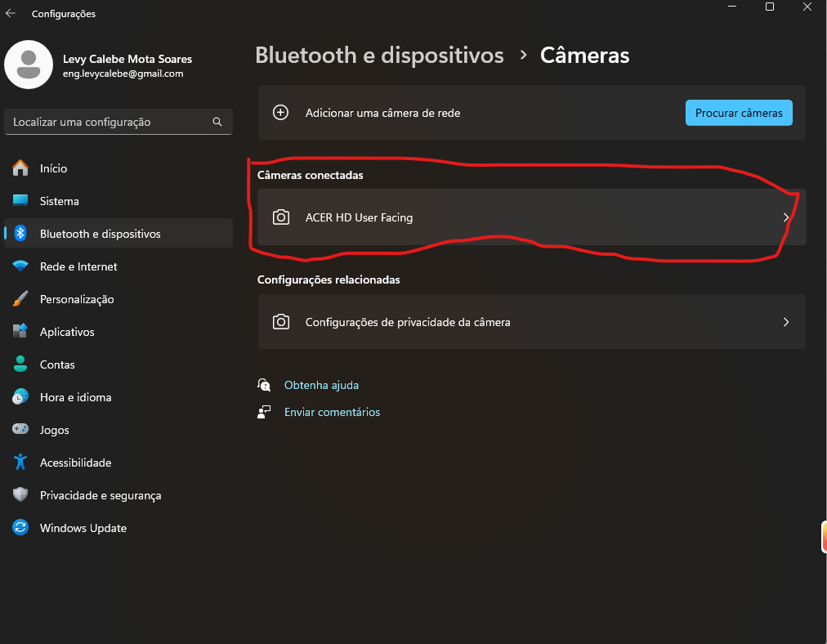This screenshot has width=827, height=644.
Task: Close the Configurações window
Action: (807, 7)
